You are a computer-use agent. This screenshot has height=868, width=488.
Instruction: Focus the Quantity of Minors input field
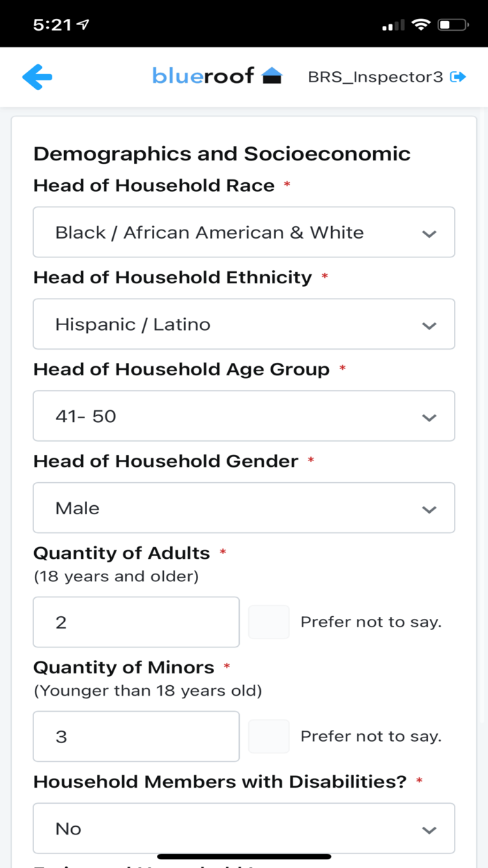[136, 736]
